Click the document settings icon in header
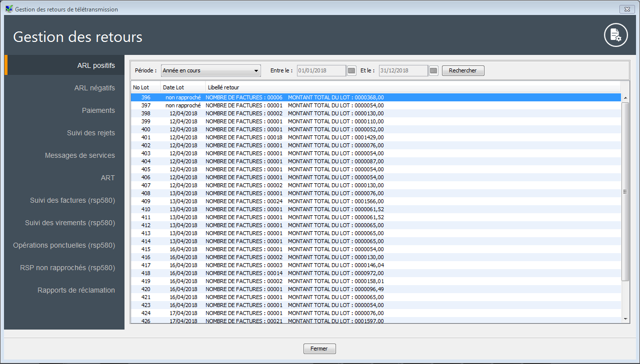 [x=615, y=35]
